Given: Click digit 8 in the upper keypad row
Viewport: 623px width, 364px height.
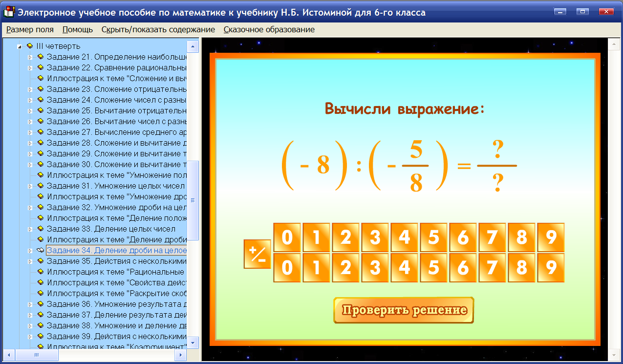Looking at the screenshot, I should (x=521, y=236).
